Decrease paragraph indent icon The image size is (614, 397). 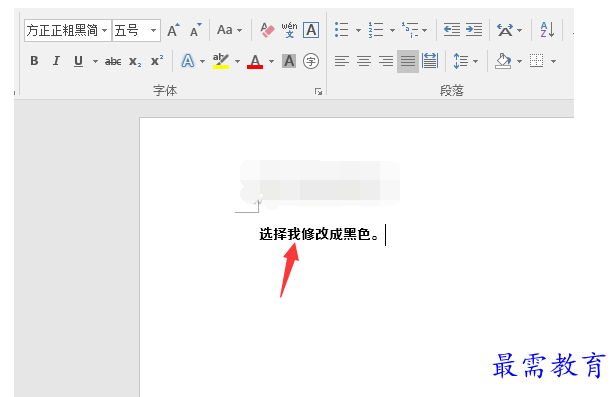[x=452, y=30]
